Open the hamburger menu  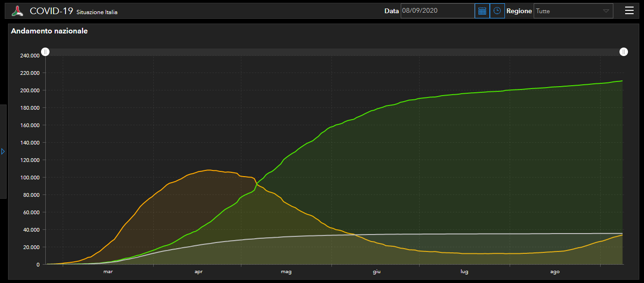click(629, 11)
